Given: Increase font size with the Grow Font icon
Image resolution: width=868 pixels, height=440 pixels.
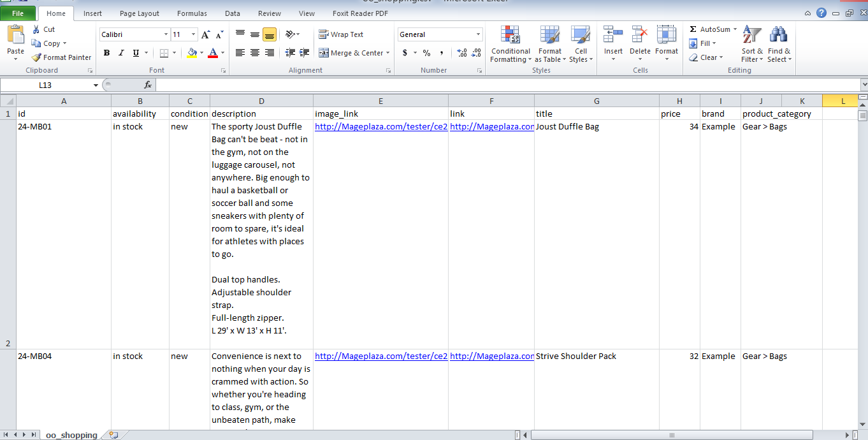Looking at the screenshot, I should (x=205, y=34).
